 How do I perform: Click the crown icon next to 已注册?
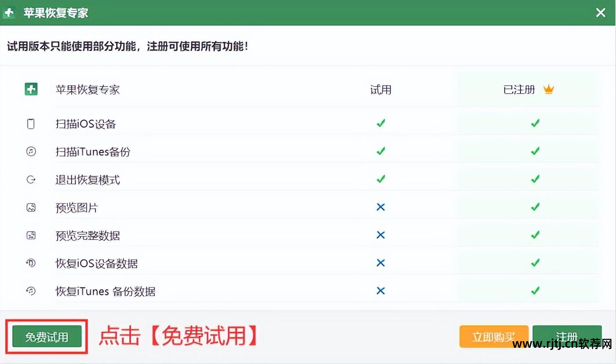click(x=548, y=90)
